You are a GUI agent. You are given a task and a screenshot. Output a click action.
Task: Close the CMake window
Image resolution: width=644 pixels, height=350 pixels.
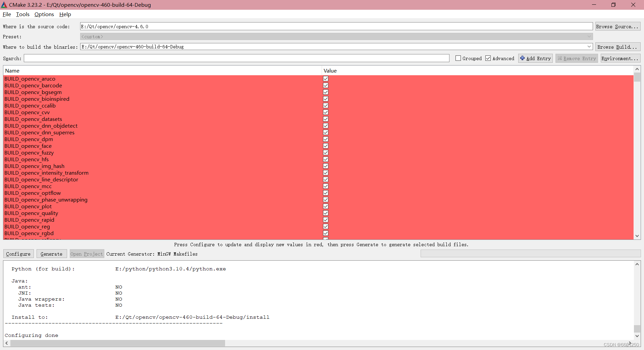click(633, 5)
